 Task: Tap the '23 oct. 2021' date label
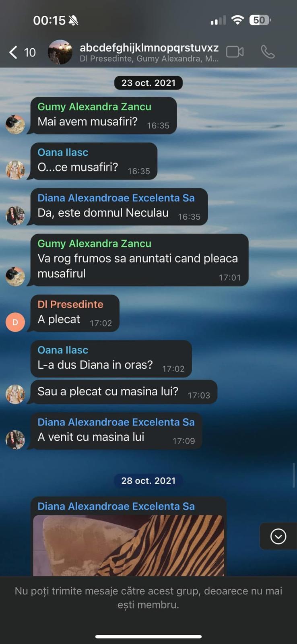pos(148,83)
